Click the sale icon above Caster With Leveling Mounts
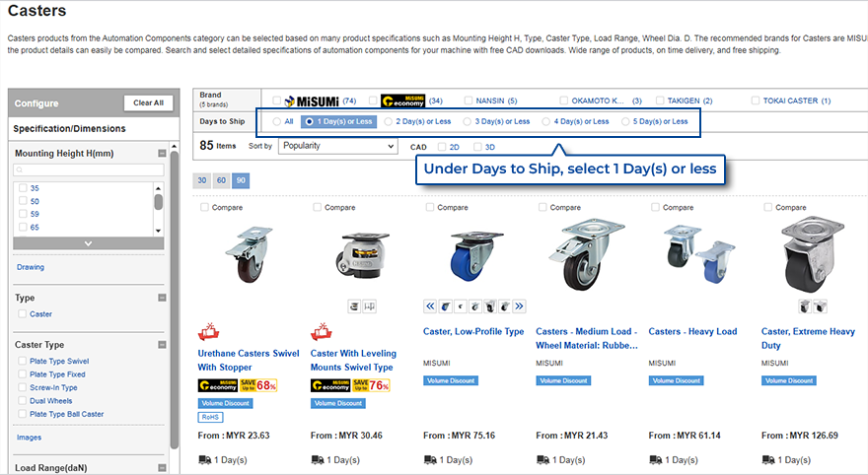This screenshot has width=868, height=475. (322, 331)
